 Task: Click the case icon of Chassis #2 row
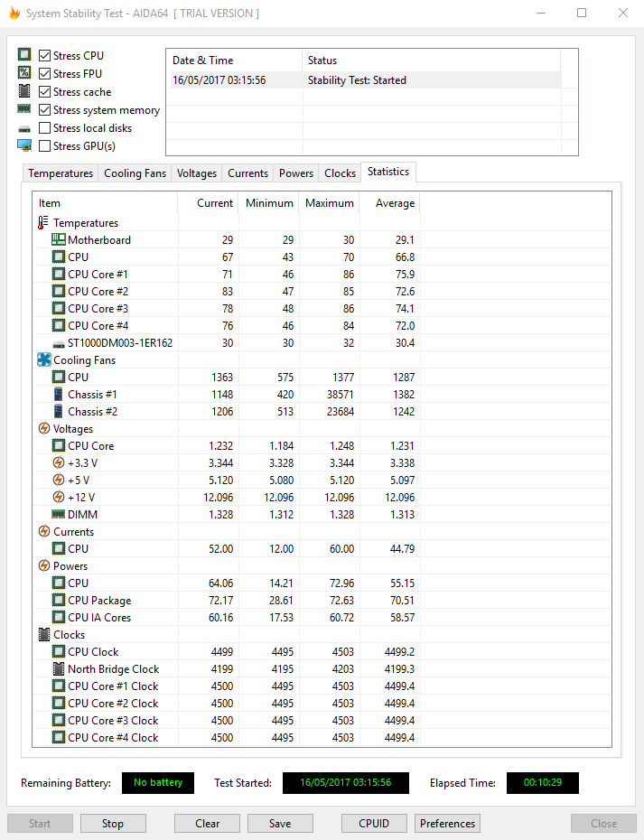tap(59, 412)
